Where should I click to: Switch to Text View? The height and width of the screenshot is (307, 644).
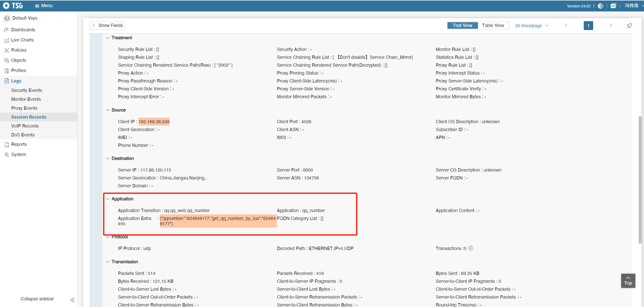click(462, 25)
